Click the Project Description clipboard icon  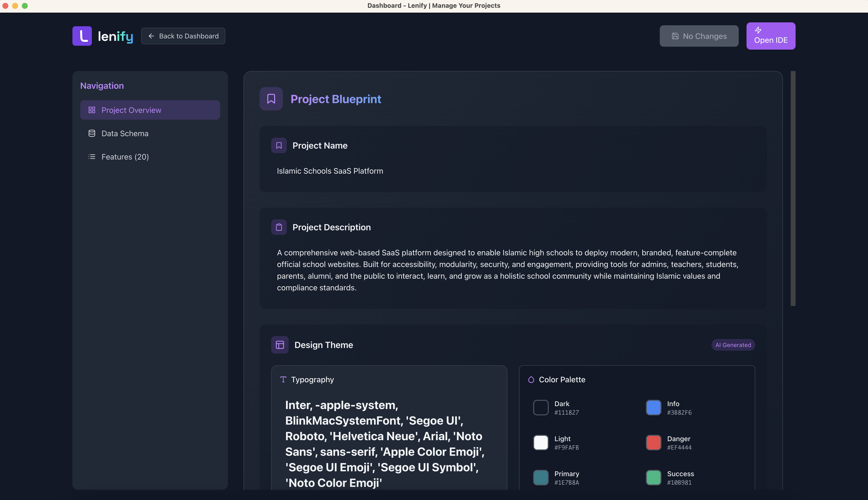279,227
